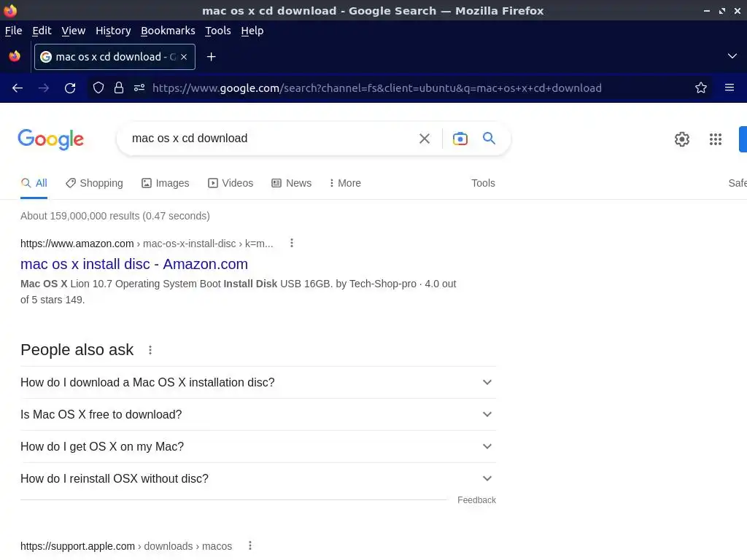Viewport: 747px width, 560px height.
Task: Click the Feedback link below questions
Action: (476, 500)
